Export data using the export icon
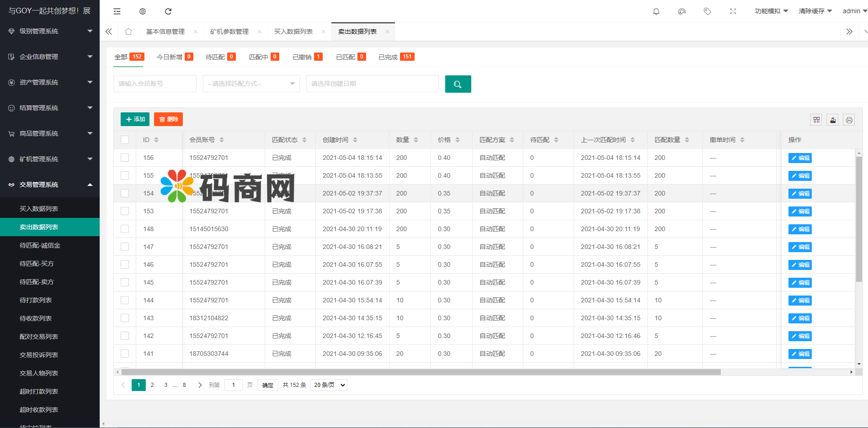 (x=832, y=119)
